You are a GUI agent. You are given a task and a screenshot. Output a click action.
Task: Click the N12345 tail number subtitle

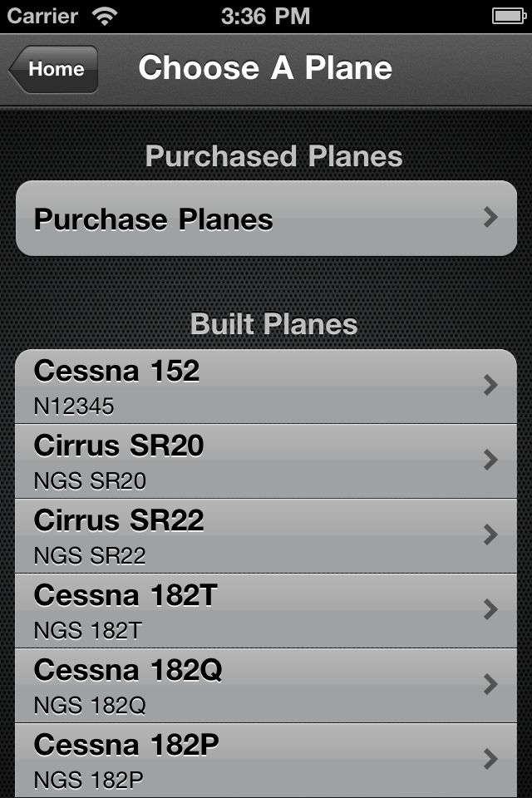[x=74, y=406]
